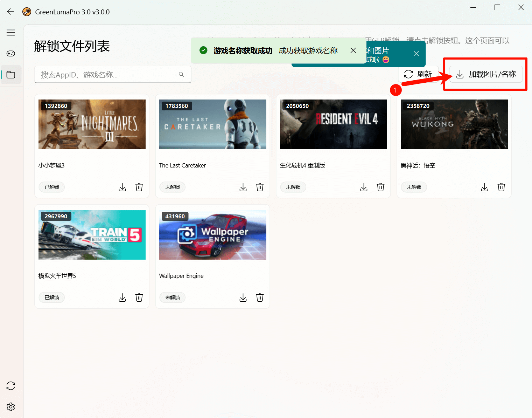Click the sync icon in bottom sidebar

11,386
